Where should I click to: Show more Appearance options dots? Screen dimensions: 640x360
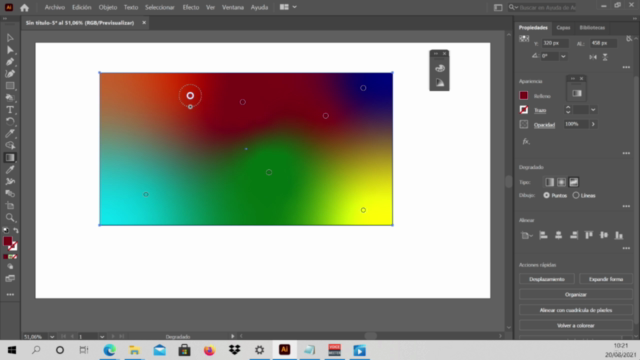tap(626, 153)
